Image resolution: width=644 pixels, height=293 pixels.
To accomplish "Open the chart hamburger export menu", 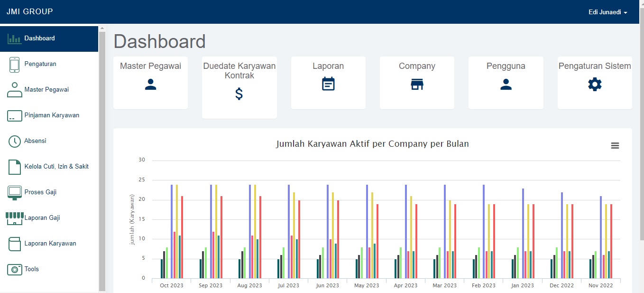I will 615,145.
